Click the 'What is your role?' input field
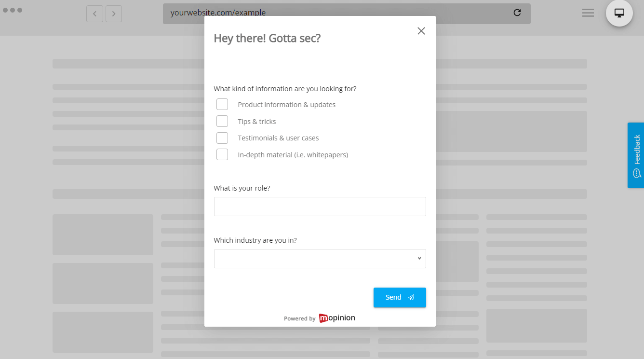 320,207
